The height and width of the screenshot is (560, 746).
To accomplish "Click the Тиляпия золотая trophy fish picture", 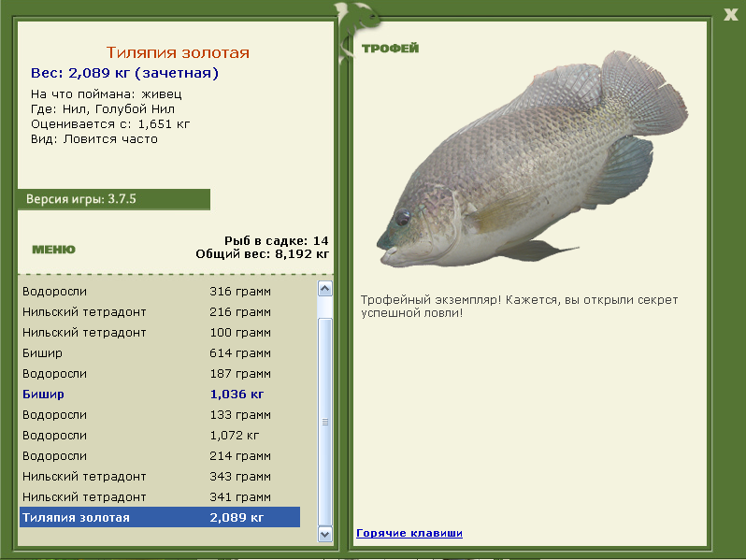I will click(532, 159).
